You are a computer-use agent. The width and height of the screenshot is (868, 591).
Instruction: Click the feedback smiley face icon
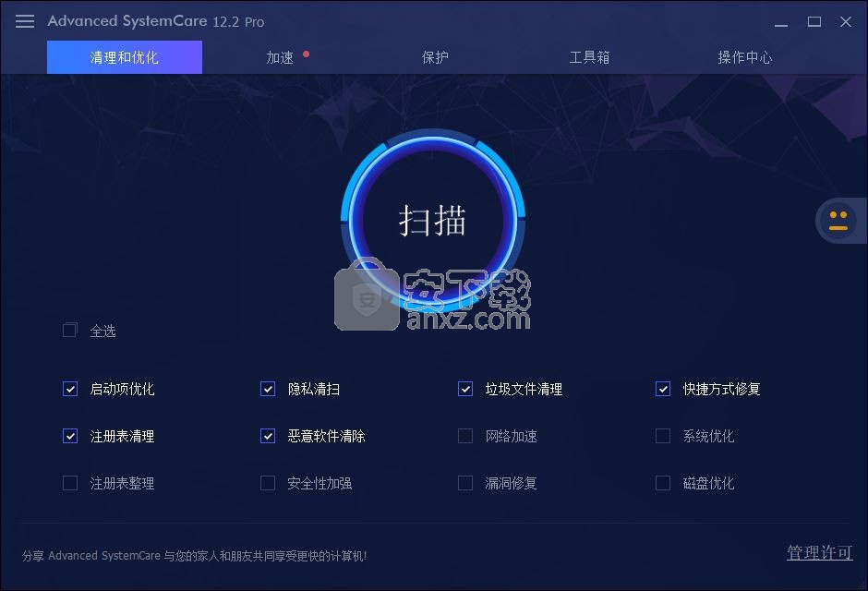838,221
